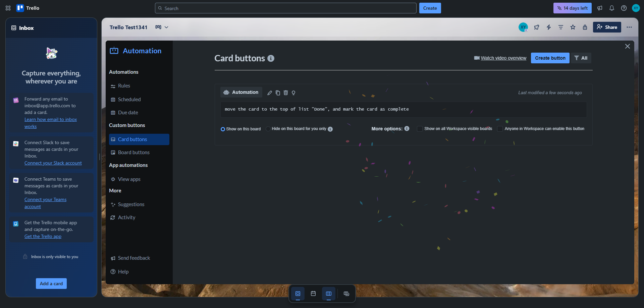
Task: Open the feedback megaphone icon in top bar
Action: [600, 8]
